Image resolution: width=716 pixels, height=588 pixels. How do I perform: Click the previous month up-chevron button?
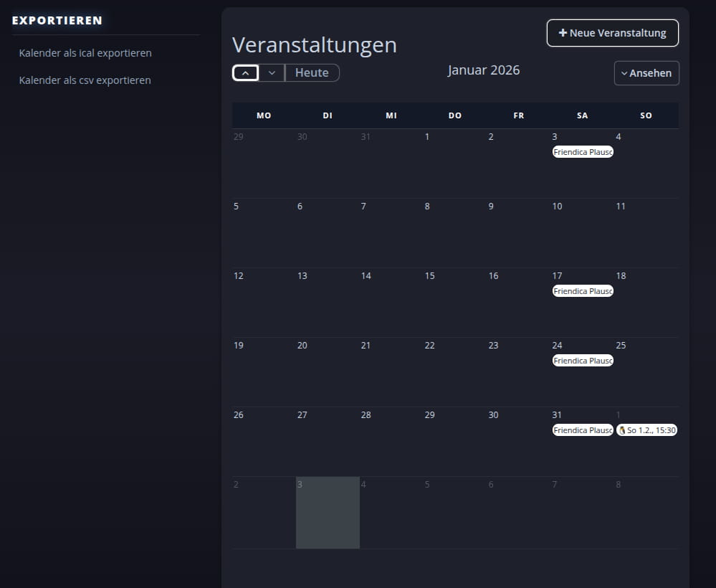click(x=245, y=73)
